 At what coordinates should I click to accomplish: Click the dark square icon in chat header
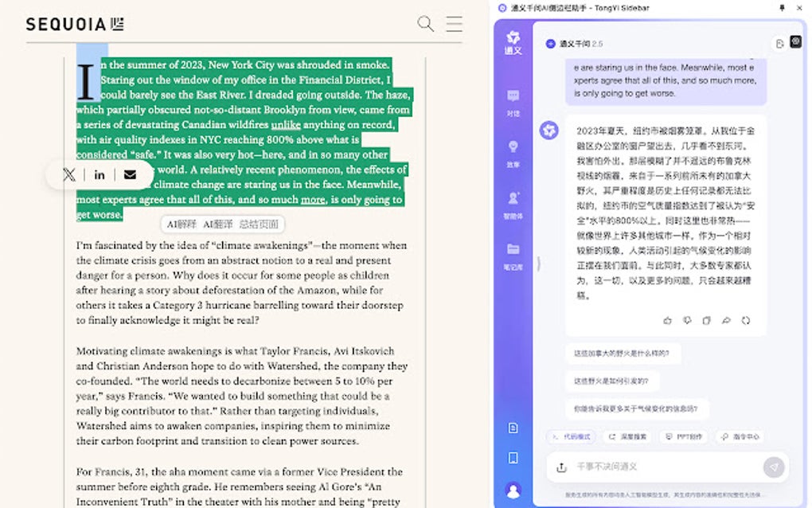[x=796, y=41]
